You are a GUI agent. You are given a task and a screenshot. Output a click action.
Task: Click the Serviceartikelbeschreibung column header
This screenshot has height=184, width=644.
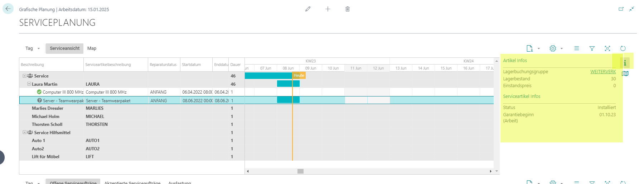pos(116,65)
